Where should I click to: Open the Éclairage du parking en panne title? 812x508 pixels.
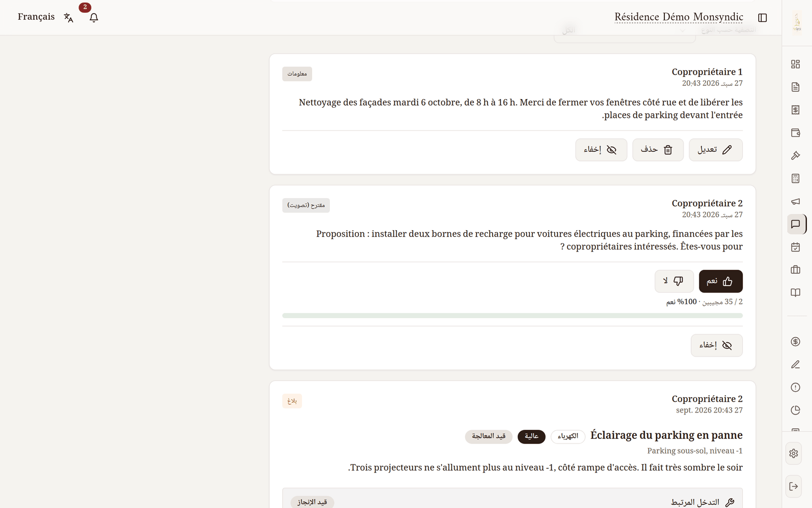(x=666, y=435)
